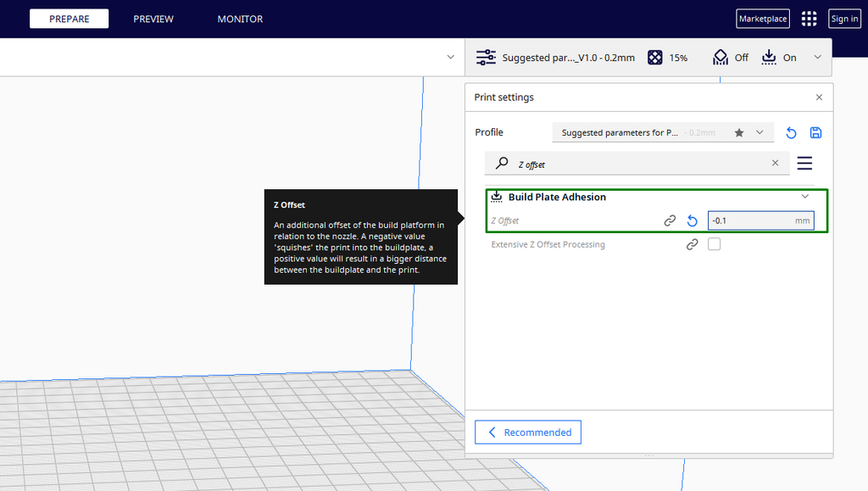Click the link icon beside Extensive Z Offset Processing
This screenshot has width=868, height=491.
point(692,245)
